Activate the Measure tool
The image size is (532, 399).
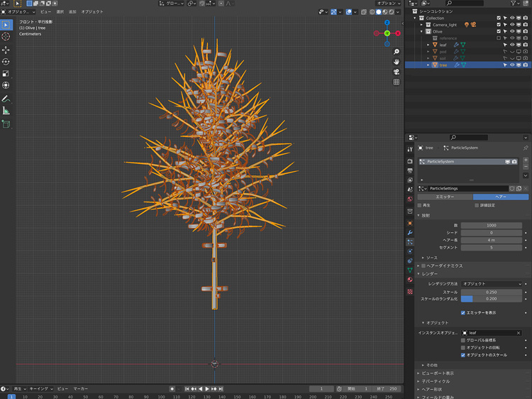pos(6,111)
